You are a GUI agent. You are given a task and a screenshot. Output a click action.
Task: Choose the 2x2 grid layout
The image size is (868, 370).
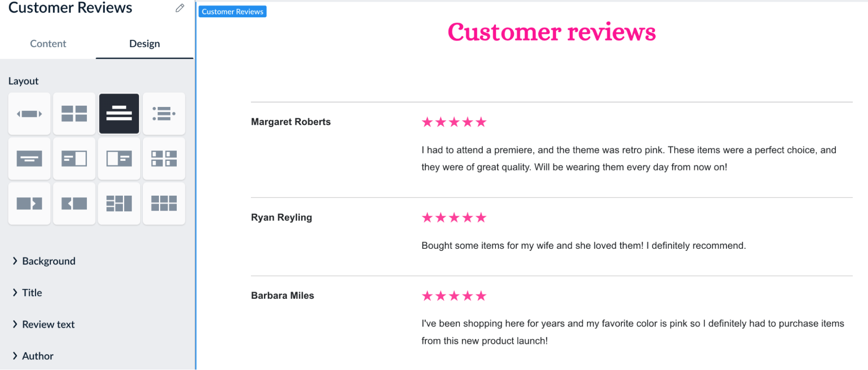point(74,113)
